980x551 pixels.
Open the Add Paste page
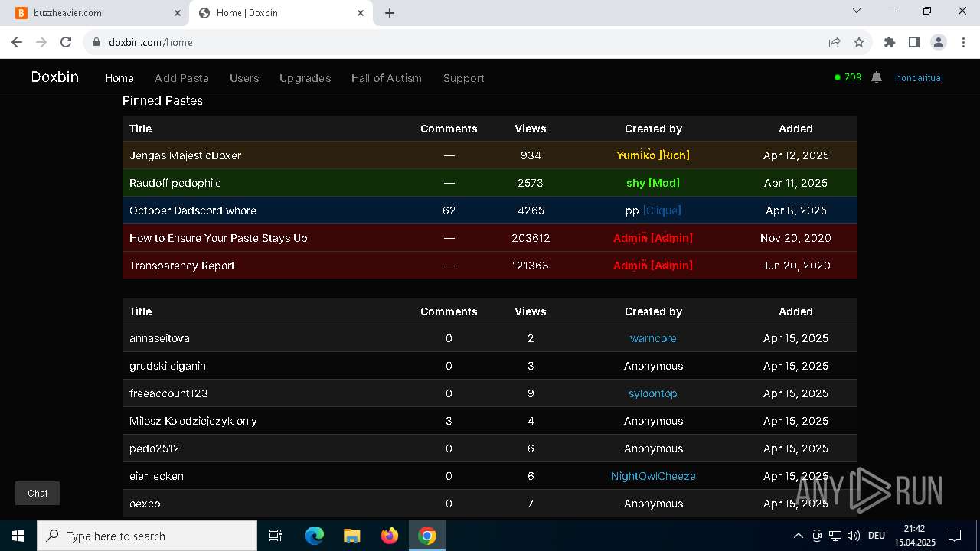point(181,78)
